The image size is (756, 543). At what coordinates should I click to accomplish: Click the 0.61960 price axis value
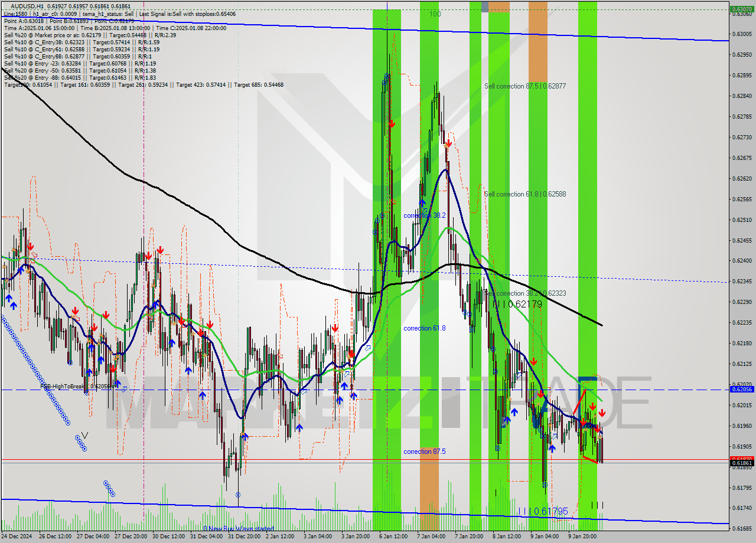[x=741, y=426]
